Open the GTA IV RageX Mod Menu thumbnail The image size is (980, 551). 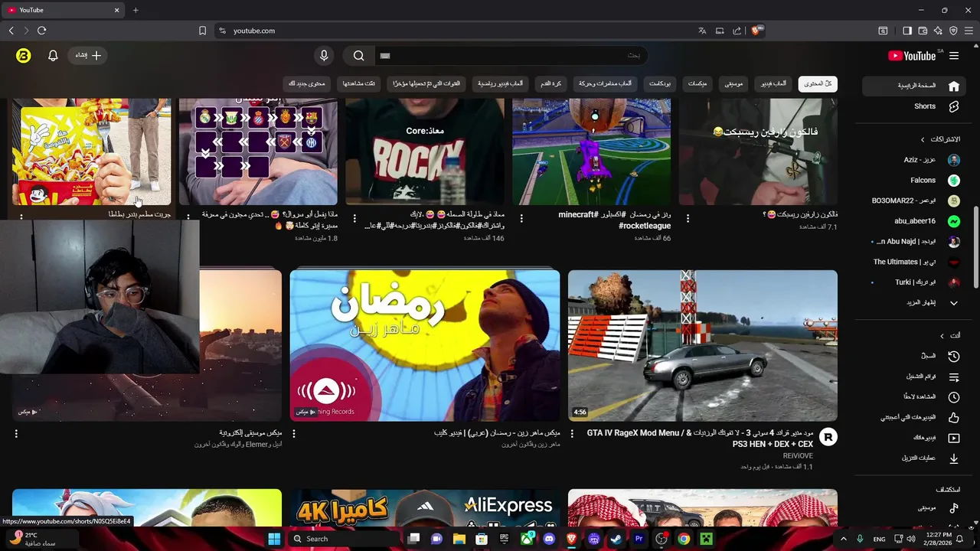coord(703,345)
